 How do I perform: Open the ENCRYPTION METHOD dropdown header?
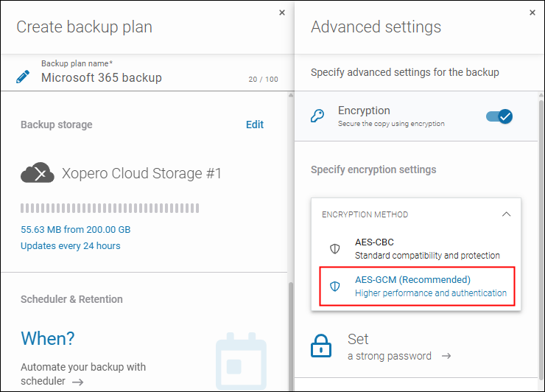point(416,214)
